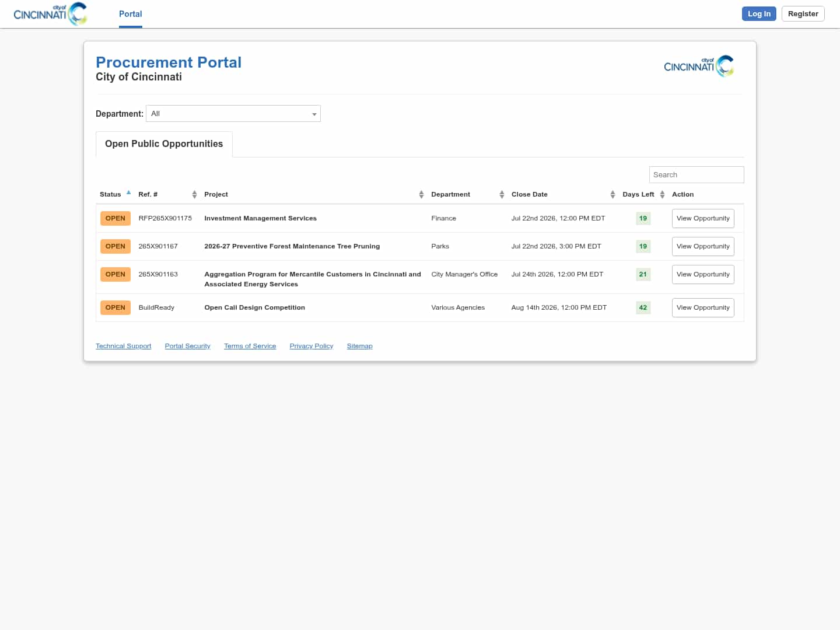Sort by Department column arrows

click(x=502, y=195)
